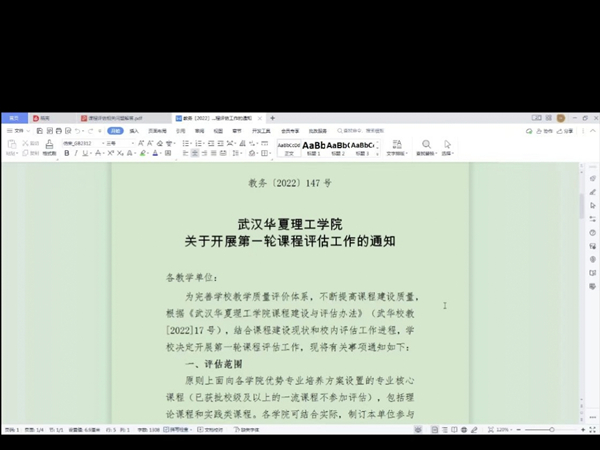
Task: Toggle bold formatting
Action: [x=67, y=153]
